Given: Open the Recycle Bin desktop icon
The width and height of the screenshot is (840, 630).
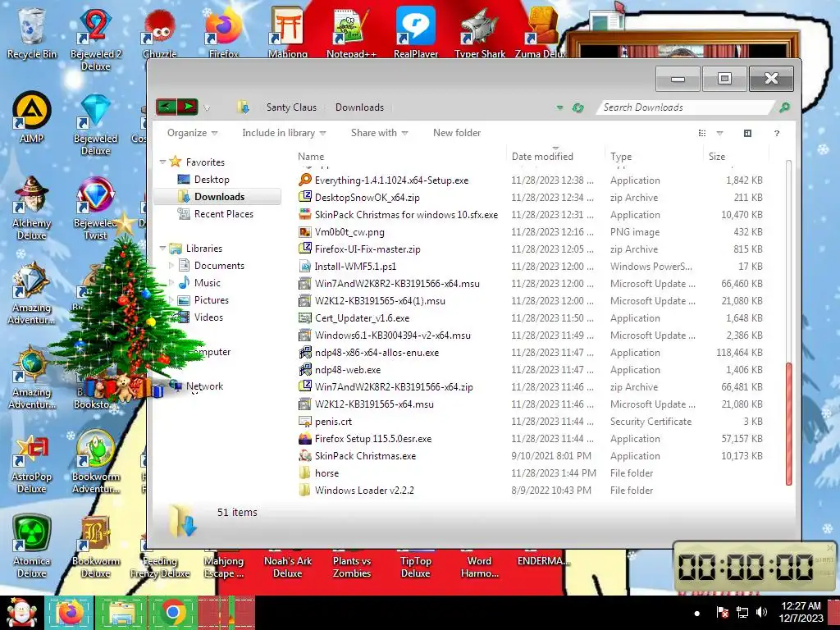Looking at the screenshot, I should 32,33.
